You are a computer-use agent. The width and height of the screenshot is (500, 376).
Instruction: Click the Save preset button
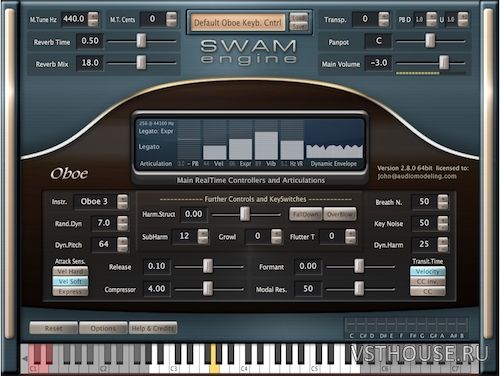(x=299, y=26)
